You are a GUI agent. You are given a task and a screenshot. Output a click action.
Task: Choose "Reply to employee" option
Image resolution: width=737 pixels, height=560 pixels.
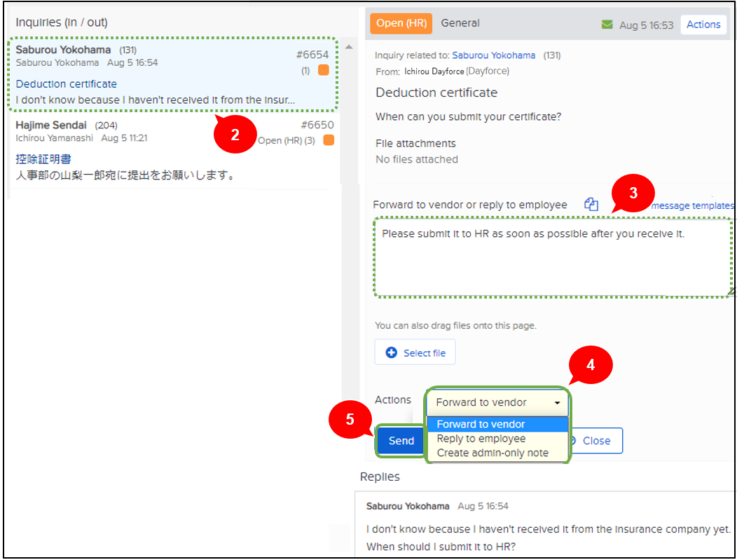(x=481, y=439)
